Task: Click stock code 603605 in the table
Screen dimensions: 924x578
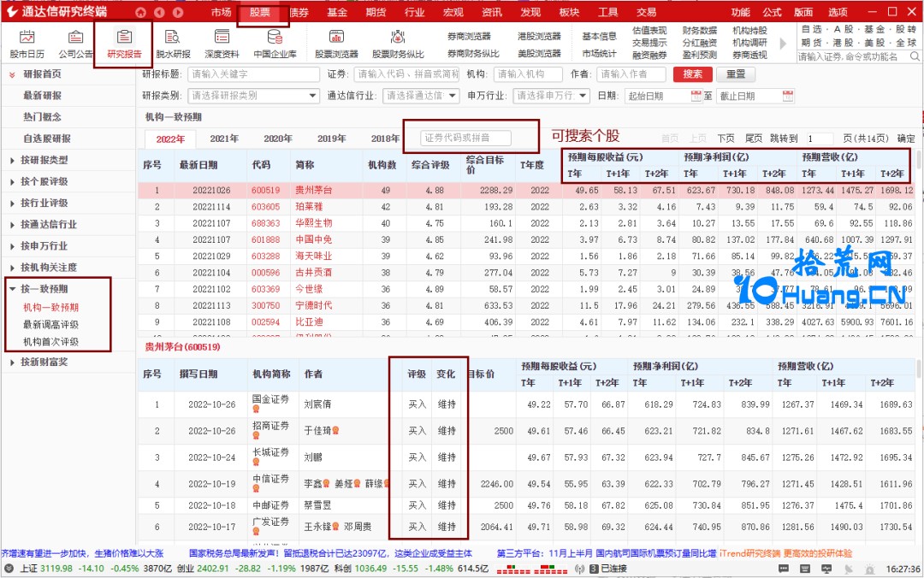Action: point(266,207)
